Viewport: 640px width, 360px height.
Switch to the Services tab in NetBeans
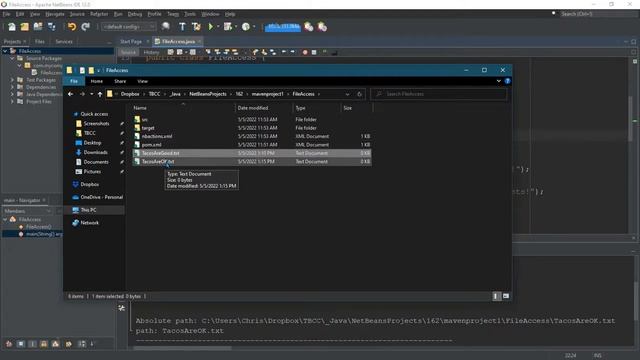coord(64,42)
